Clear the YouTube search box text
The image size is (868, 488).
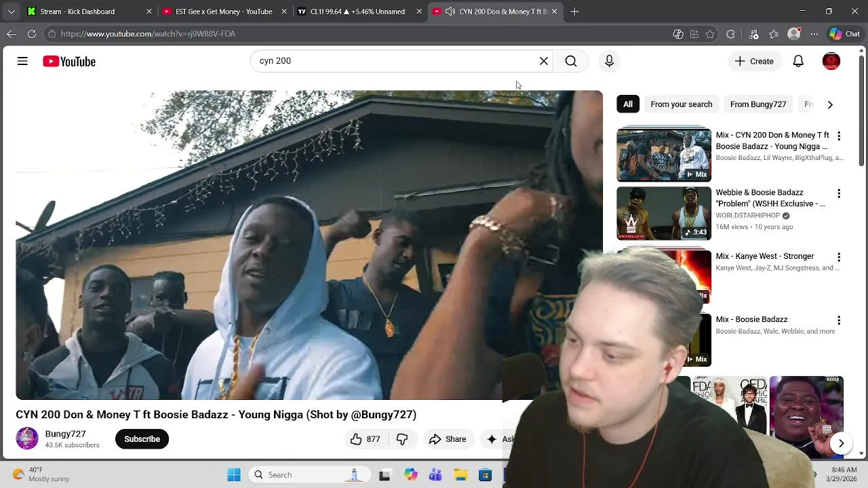pos(543,61)
